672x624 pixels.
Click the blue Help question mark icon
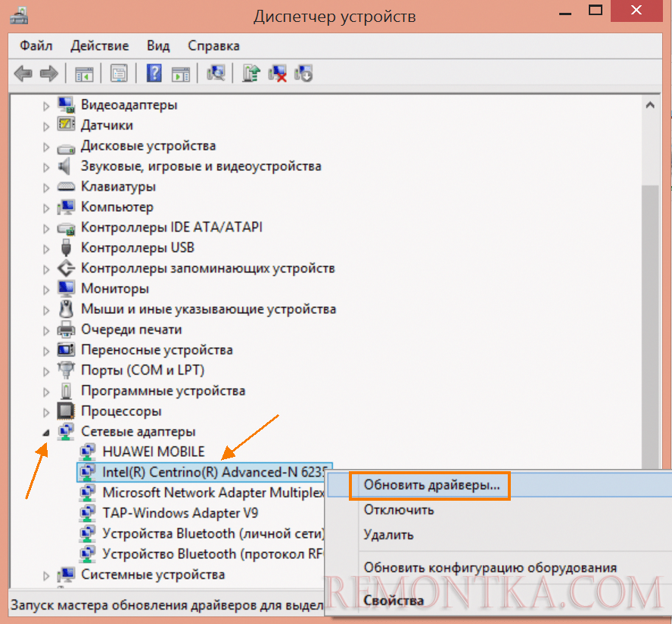pos(154,73)
